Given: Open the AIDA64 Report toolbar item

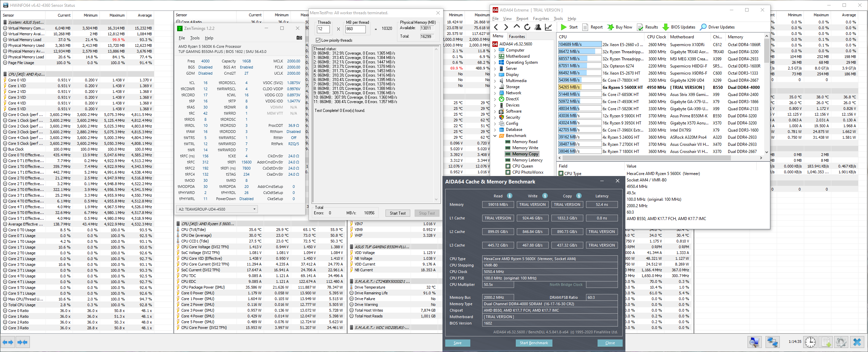Looking at the screenshot, I should click(x=592, y=27).
